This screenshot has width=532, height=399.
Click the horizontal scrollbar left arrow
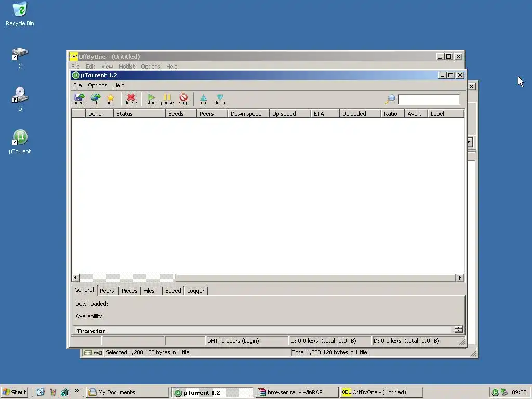76,278
